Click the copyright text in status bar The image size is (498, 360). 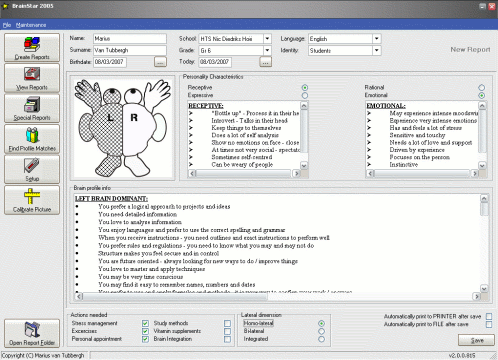(43, 356)
